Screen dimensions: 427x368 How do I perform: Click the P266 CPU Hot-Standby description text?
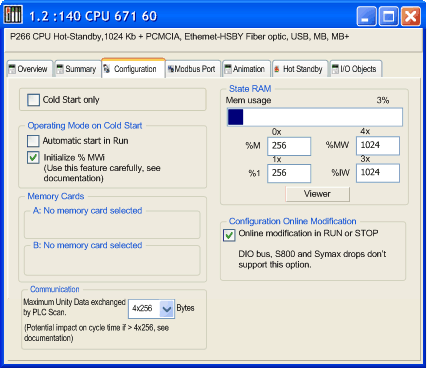(180, 37)
